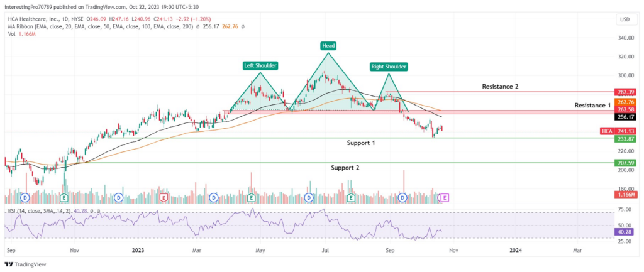Click the green 233.87 support price tag
The image size is (644, 272).
[x=626, y=139]
